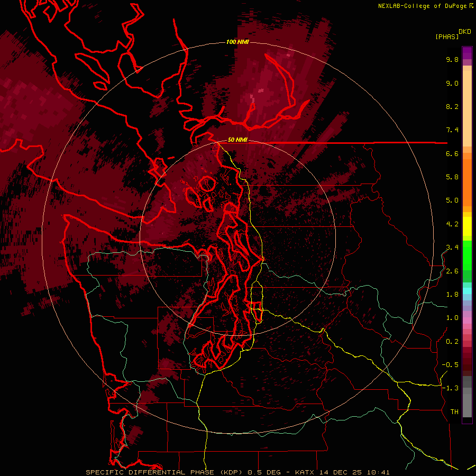Click the [PHAS] label above the color scale
The image size is (476, 476).
(447, 36)
